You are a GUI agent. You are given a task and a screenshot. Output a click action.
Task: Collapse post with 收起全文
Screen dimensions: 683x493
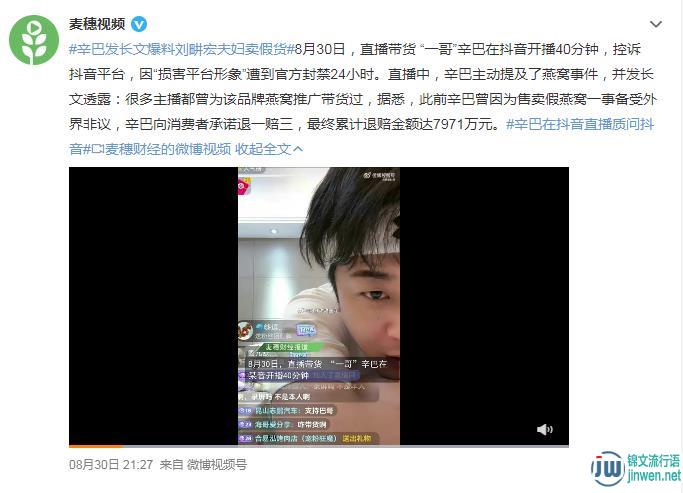coord(263,149)
